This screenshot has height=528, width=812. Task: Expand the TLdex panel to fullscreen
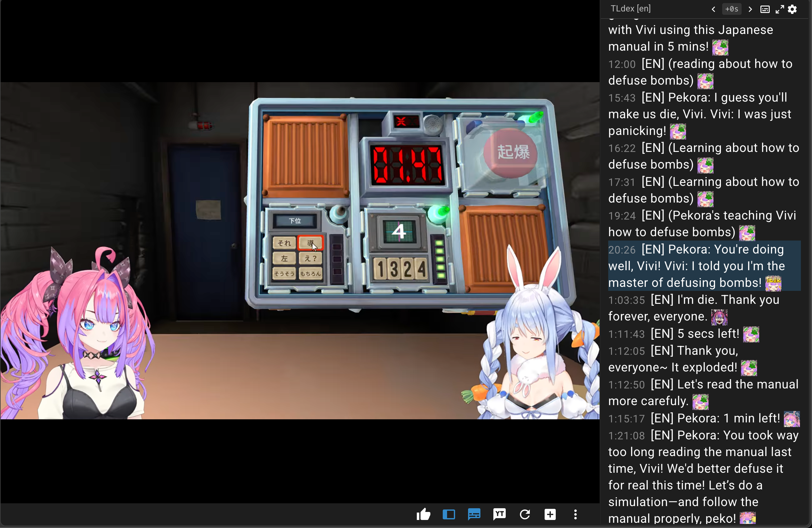(780, 9)
